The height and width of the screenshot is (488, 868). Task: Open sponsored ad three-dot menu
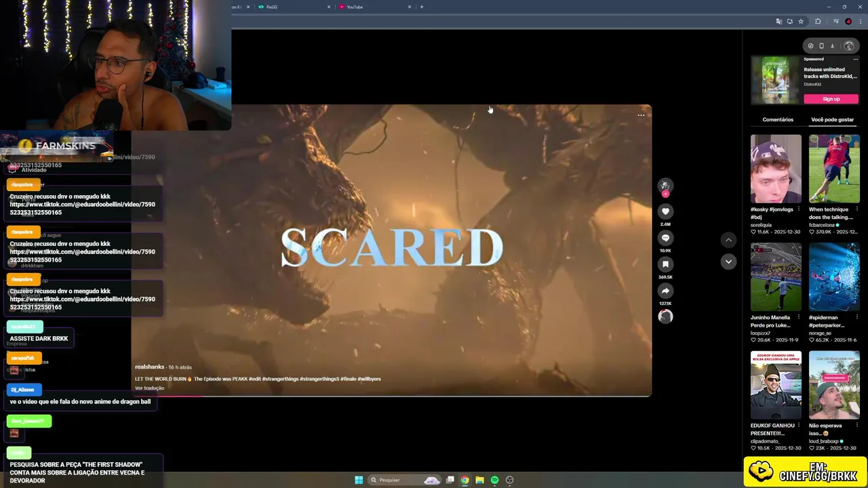tap(856, 60)
